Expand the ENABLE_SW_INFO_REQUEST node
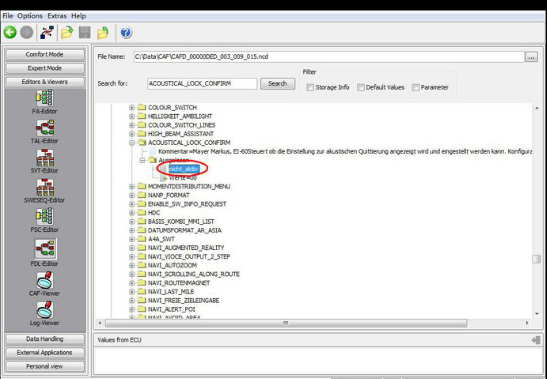 point(132,204)
